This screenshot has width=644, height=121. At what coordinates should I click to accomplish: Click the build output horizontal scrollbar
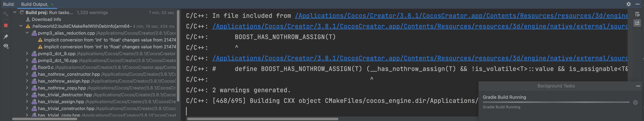point(262,119)
